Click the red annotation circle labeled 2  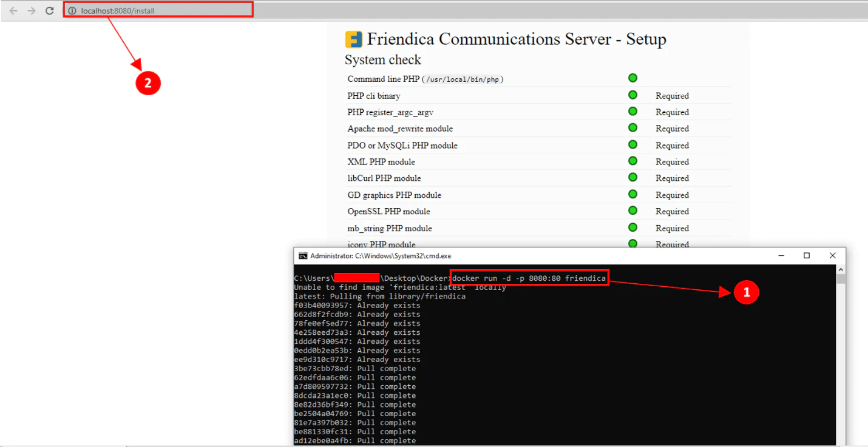pyautogui.click(x=148, y=83)
